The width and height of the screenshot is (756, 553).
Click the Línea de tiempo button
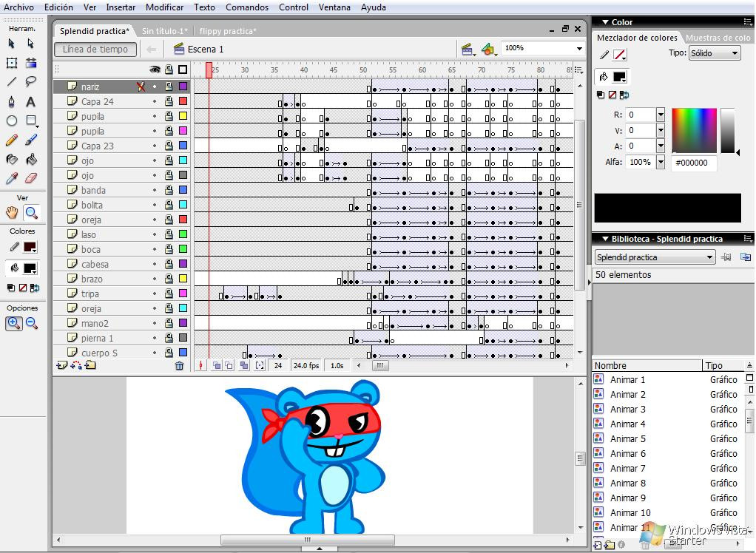(95, 49)
